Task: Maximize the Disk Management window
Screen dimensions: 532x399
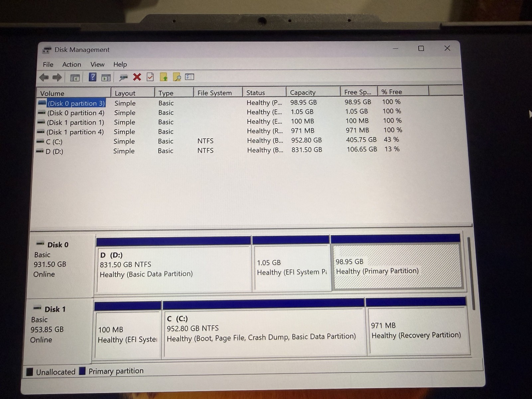Action: coord(421,49)
